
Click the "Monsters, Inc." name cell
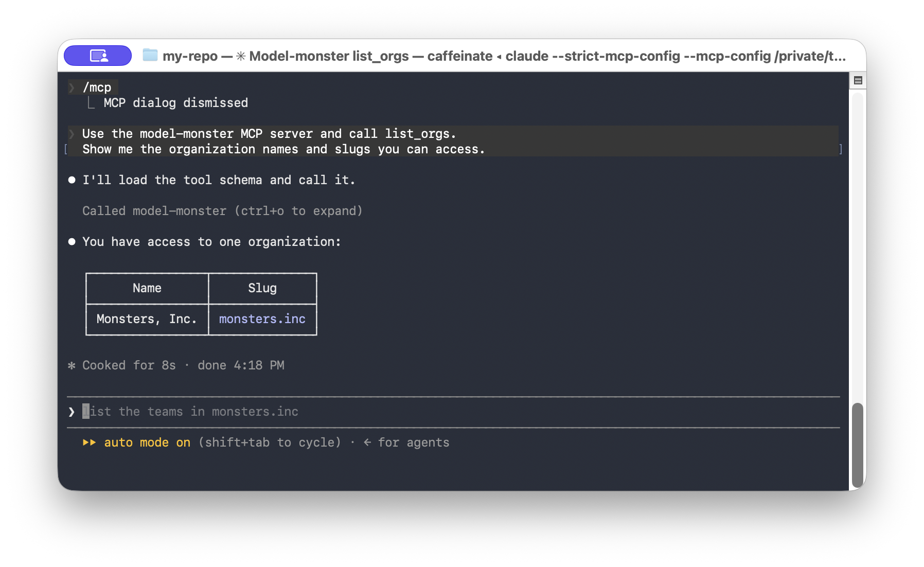(x=147, y=320)
